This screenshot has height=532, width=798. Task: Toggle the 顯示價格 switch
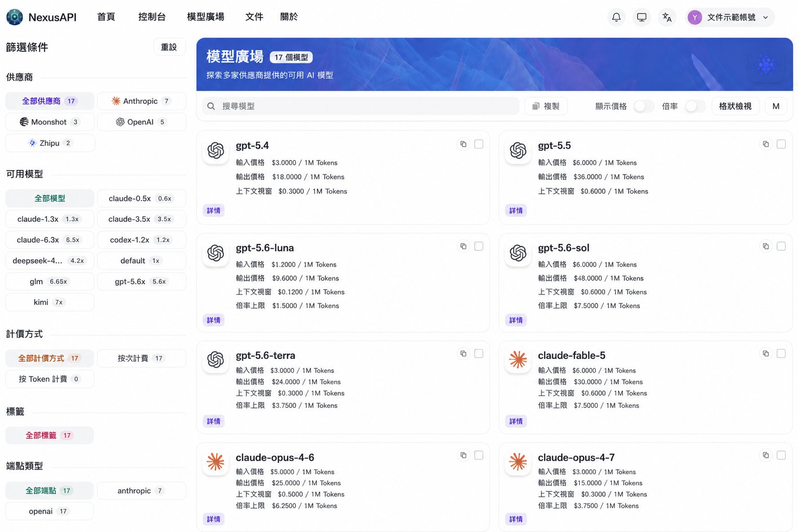644,106
